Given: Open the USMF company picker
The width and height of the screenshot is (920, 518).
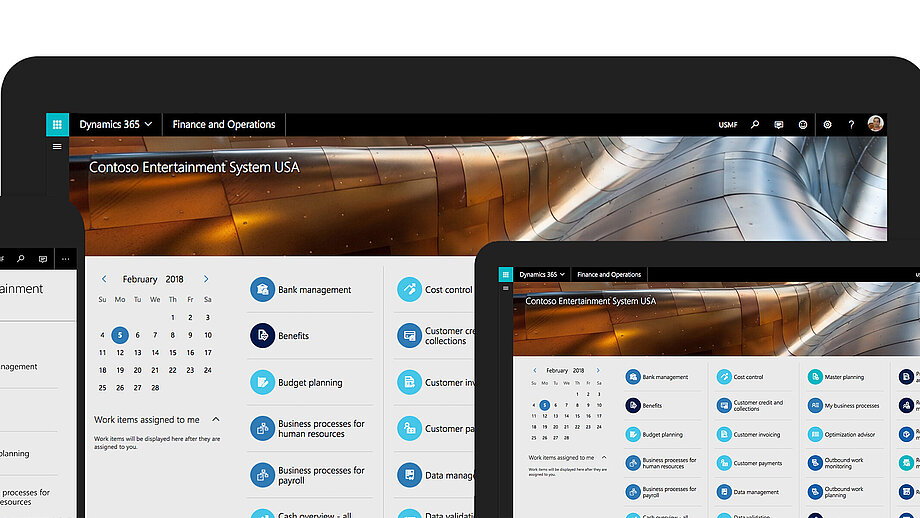Looking at the screenshot, I should (x=728, y=125).
